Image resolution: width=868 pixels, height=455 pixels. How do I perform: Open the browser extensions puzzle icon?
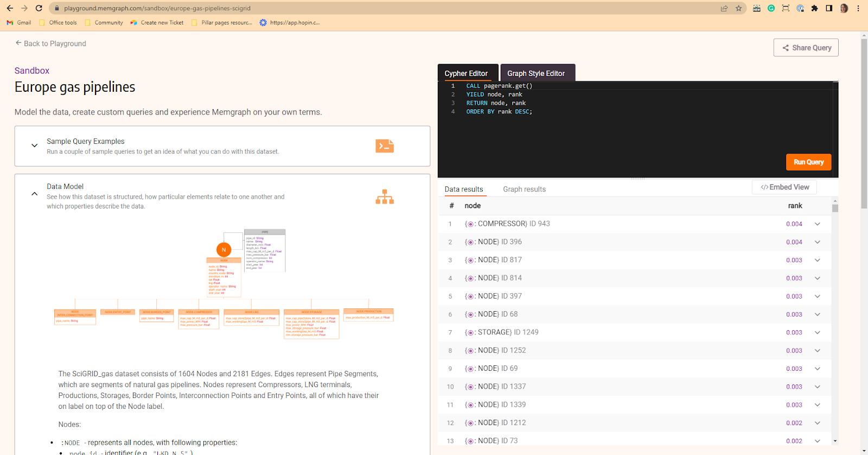tap(814, 8)
